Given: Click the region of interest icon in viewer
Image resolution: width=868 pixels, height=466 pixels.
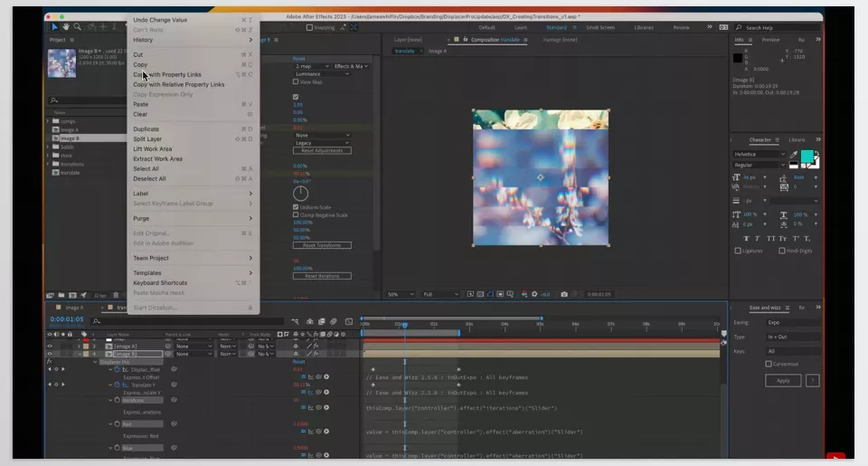Looking at the screenshot, I should 500,294.
